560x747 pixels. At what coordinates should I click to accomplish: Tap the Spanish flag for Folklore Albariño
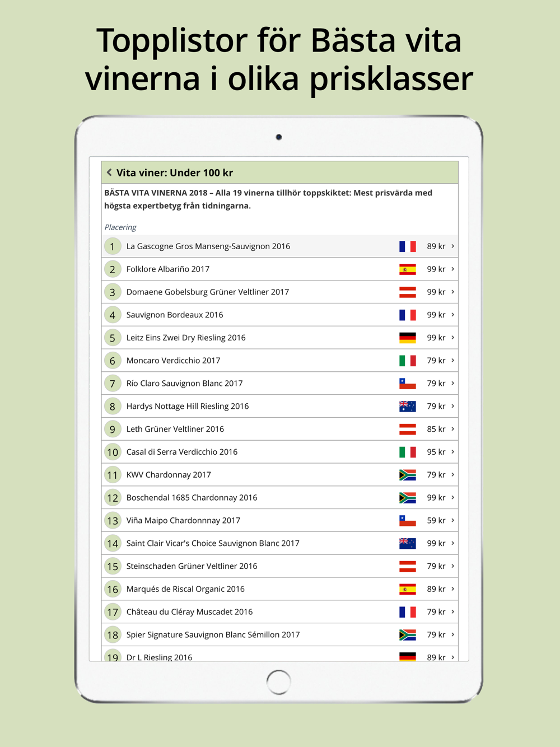click(x=408, y=269)
